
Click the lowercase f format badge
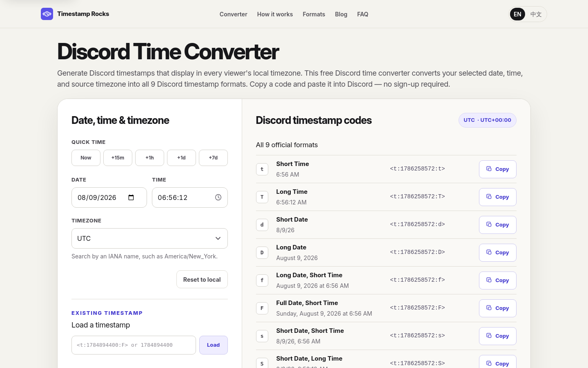point(262,280)
